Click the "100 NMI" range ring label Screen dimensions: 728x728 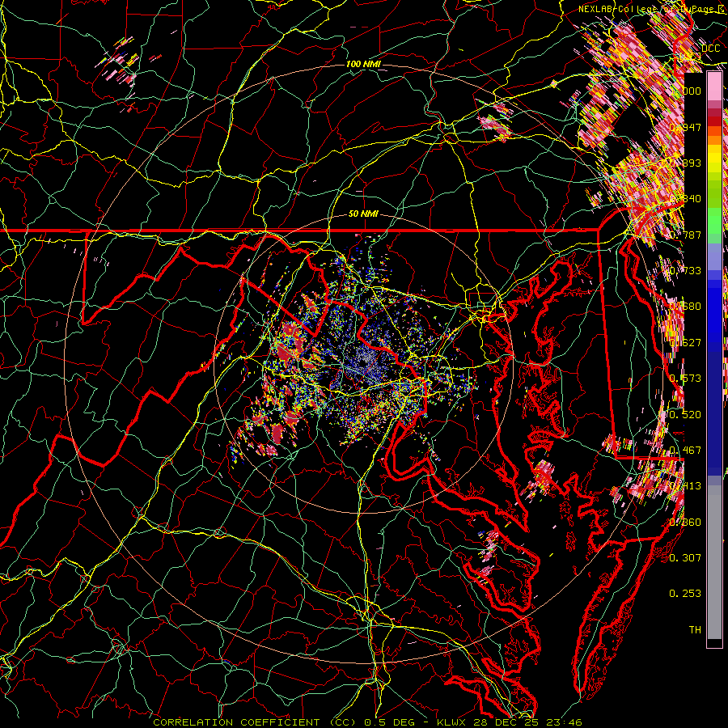(x=363, y=64)
